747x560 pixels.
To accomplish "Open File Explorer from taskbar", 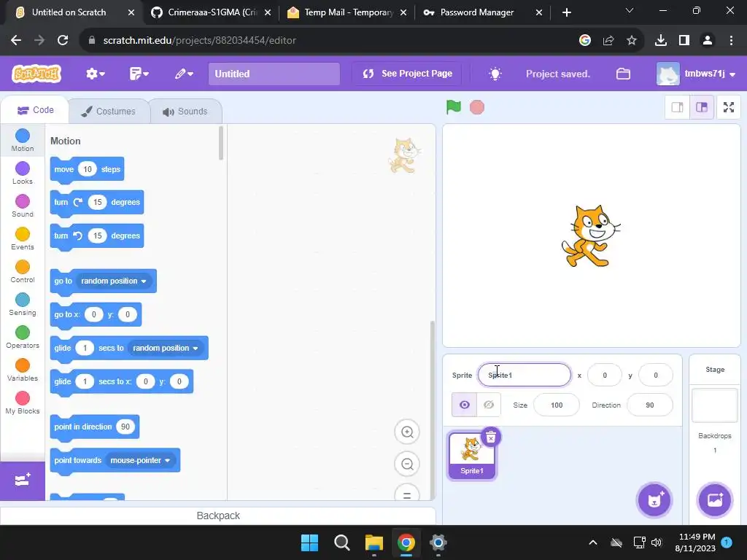I will pyautogui.click(x=374, y=542).
